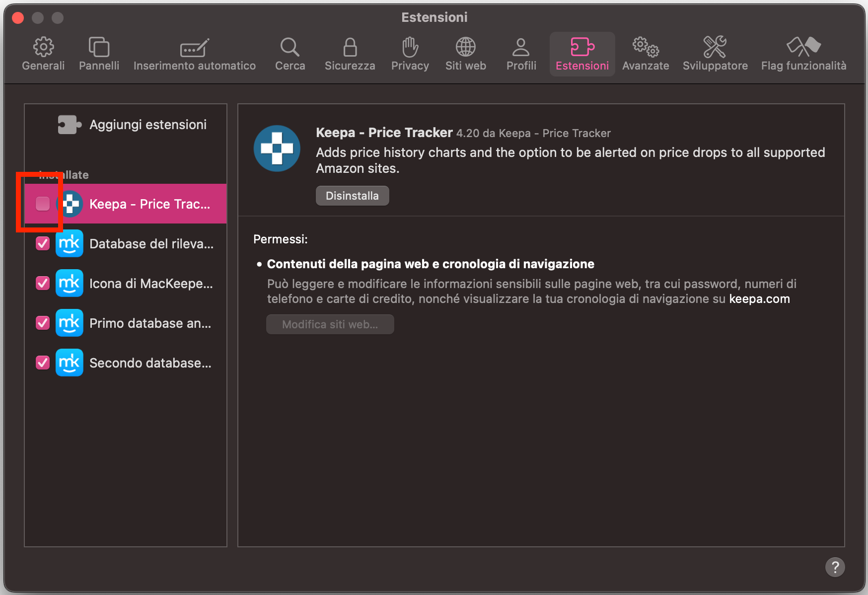Open help with the question mark button
This screenshot has width=868, height=595.
coord(835,567)
